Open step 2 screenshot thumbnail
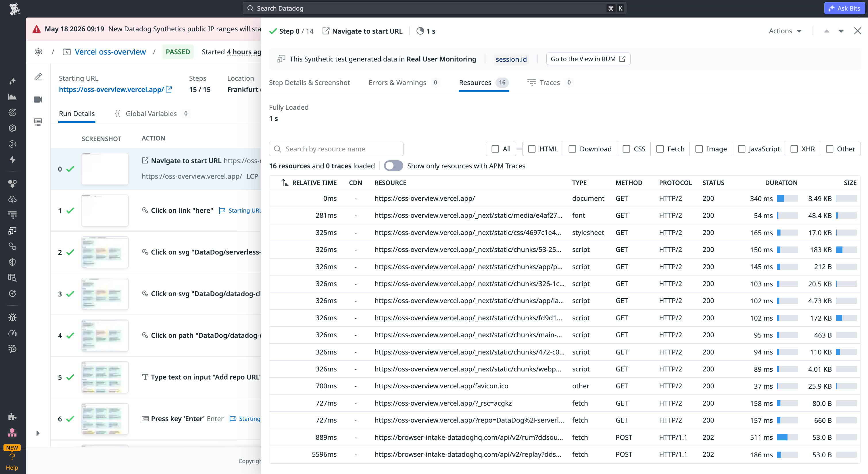Image resolution: width=868 pixels, height=474 pixels. point(105,252)
